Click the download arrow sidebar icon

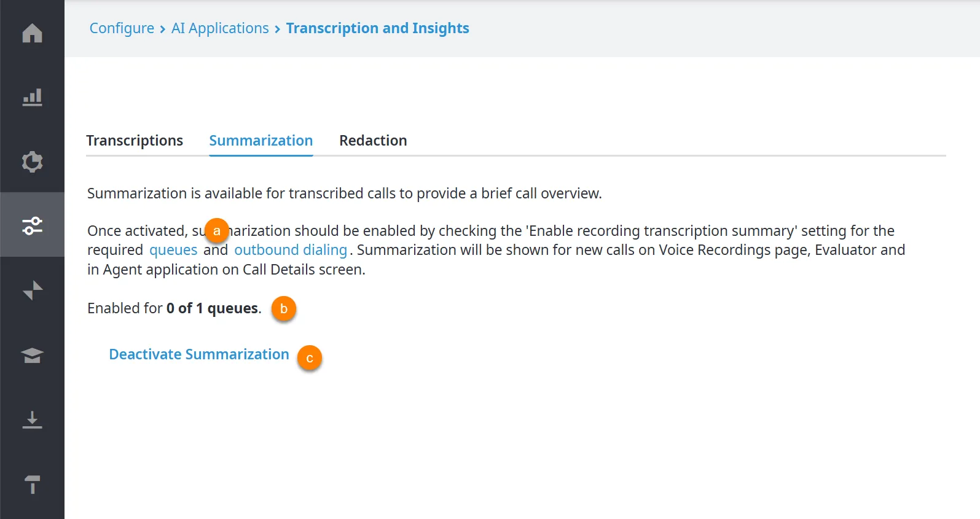pos(32,419)
